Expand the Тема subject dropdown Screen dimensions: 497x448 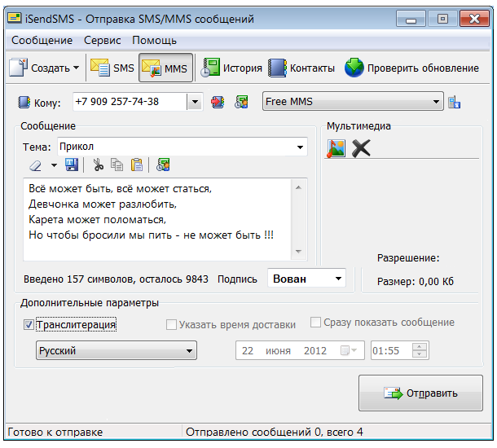coord(300,147)
